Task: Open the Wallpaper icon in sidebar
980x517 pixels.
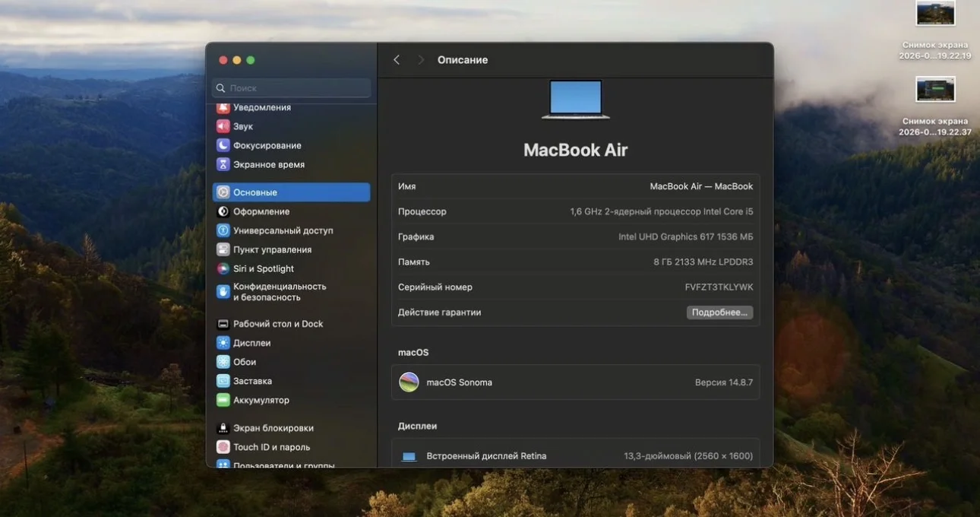Action: click(x=223, y=362)
